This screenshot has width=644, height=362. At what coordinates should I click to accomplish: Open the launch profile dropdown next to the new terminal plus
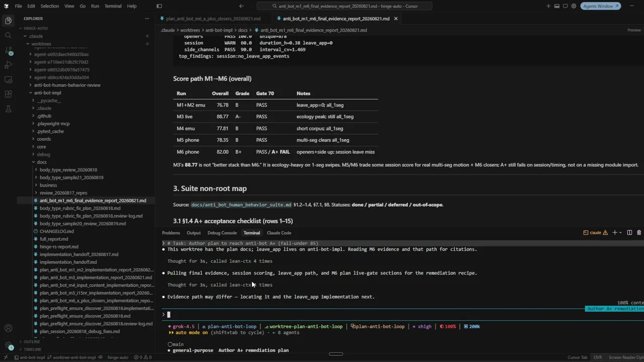[x=620, y=233]
